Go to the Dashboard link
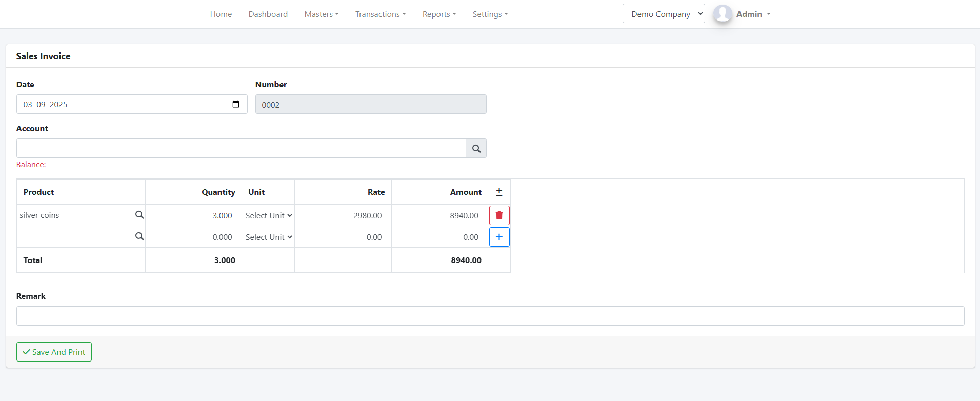Image resolution: width=980 pixels, height=401 pixels. click(268, 14)
